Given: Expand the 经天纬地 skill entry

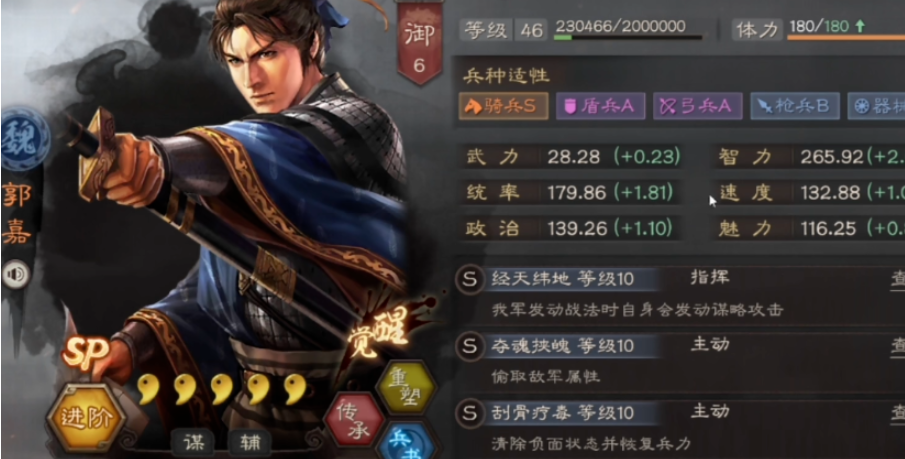Looking at the screenshot, I should coord(680,294).
